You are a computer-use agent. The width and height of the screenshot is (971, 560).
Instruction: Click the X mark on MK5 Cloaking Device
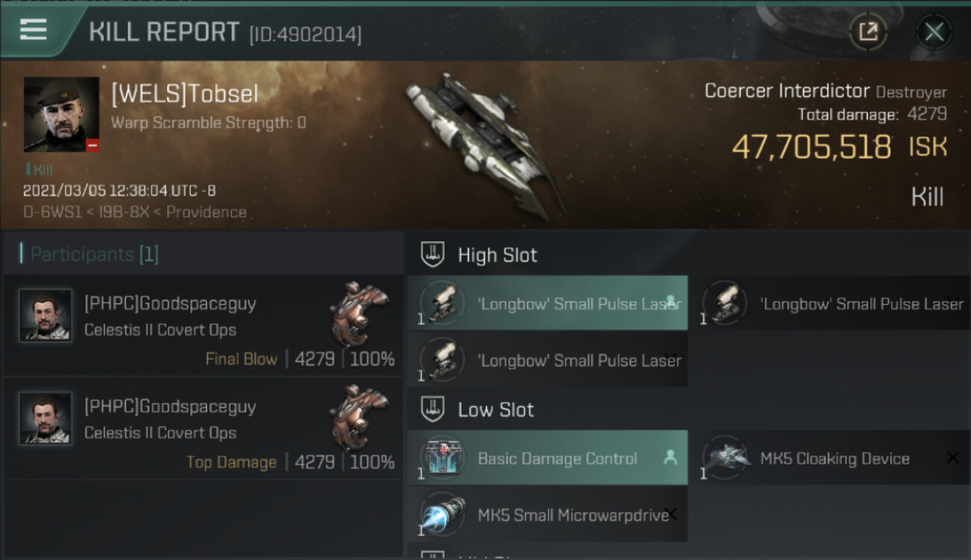coord(952,458)
